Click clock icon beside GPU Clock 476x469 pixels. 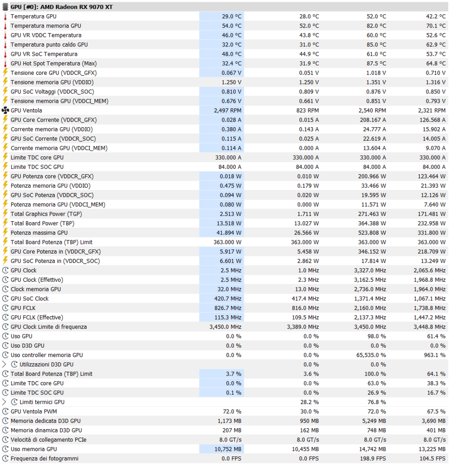click(5, 270)
